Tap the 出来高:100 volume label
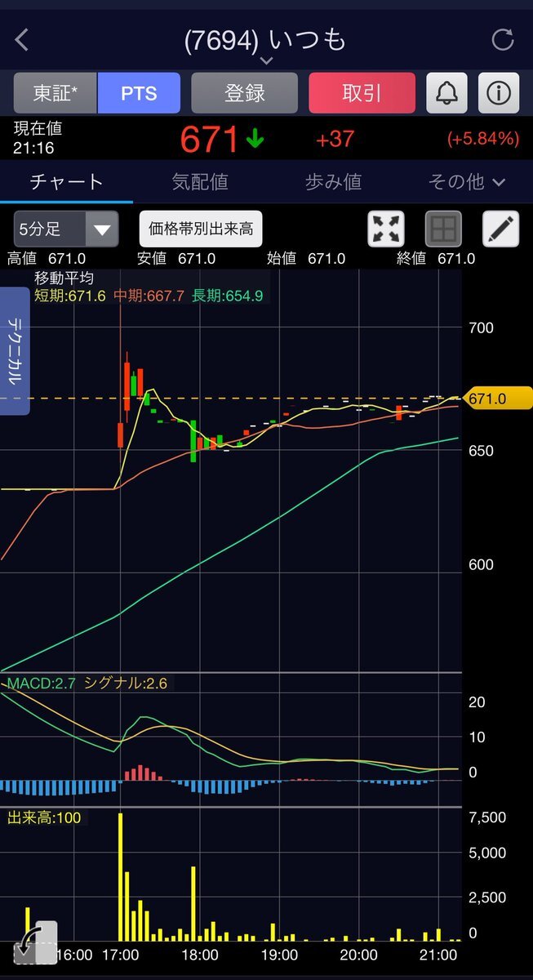The width and height of the screenshot is (533, 980). pyautogui.click(x=44, y=817)
